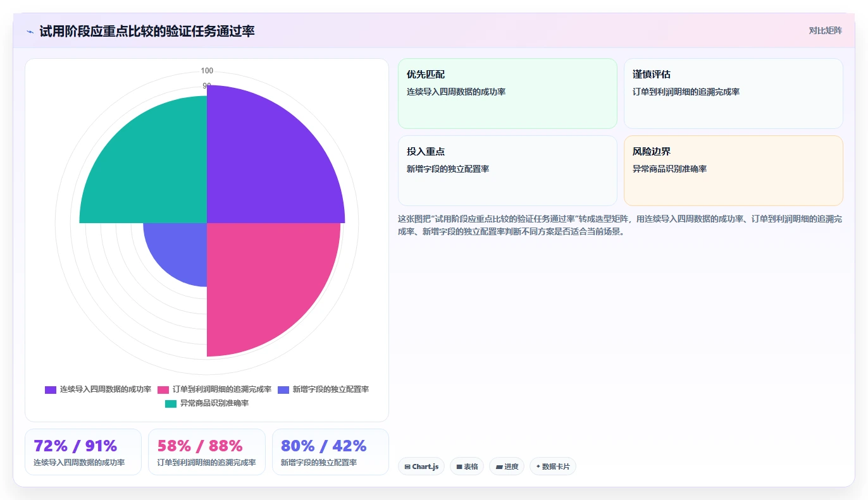Select the 投入重点 card
The height and width of the screenshot is (500, 868).
click(507, 171)
